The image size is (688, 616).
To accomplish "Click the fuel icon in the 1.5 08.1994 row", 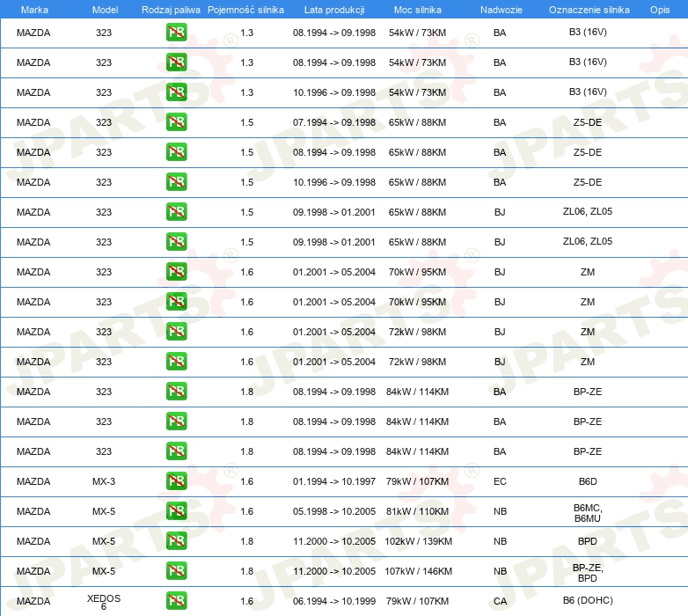I will (176, 152).
